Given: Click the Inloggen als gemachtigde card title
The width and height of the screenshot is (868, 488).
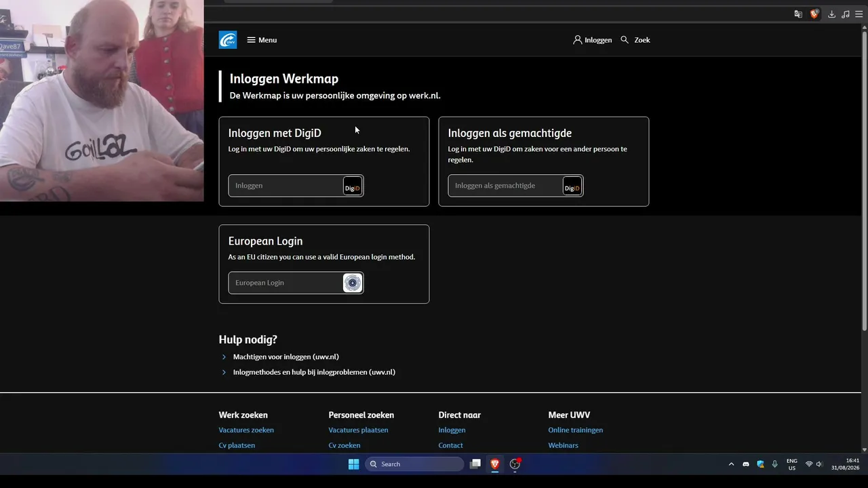Looking at the screenshot, I should (510, 133).
